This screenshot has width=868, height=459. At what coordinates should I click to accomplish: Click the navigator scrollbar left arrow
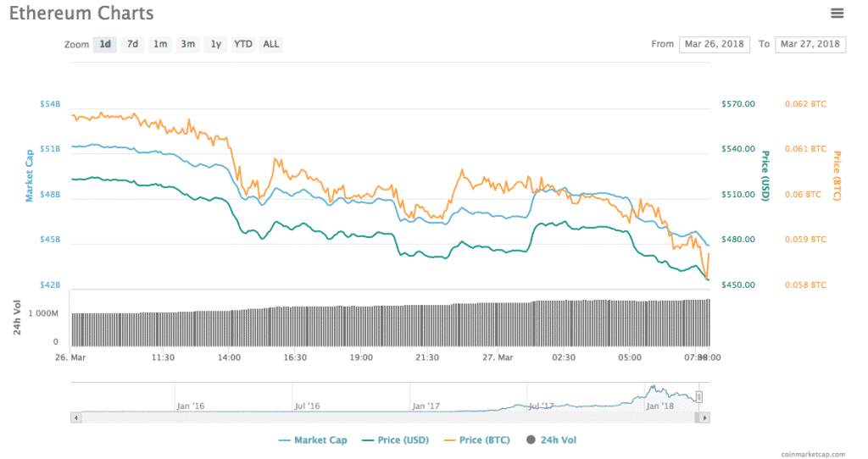pos(76,418)
